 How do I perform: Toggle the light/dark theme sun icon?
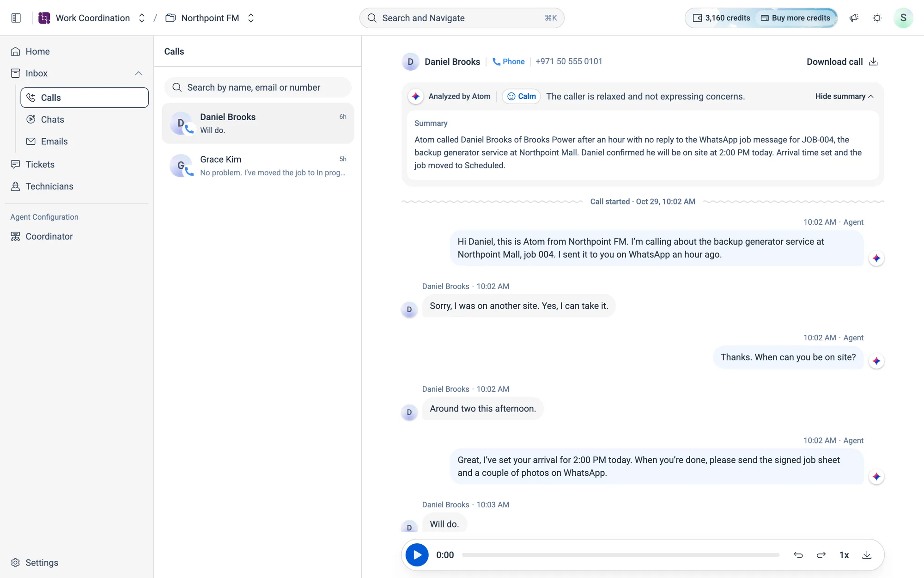[877, 18]
